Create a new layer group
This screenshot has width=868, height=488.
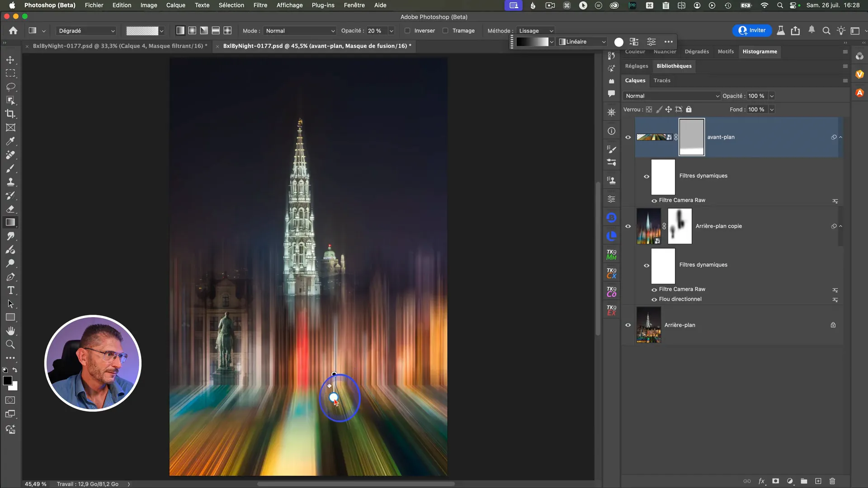(x=804, y=481)
